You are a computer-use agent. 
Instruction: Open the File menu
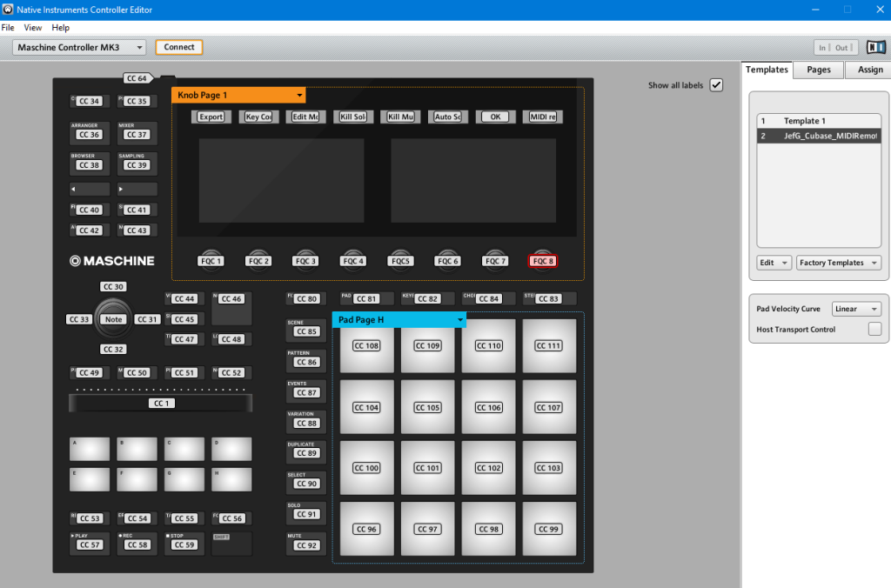tap(8, 27)
